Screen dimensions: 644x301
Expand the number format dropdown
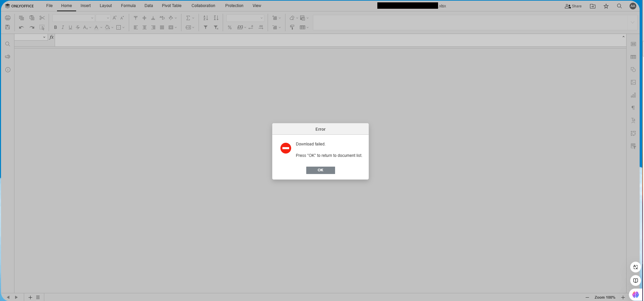tap(262, 18)
